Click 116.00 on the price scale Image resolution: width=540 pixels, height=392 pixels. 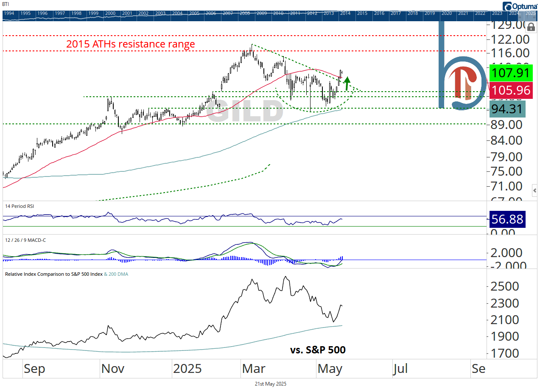[x=509, y=53]
